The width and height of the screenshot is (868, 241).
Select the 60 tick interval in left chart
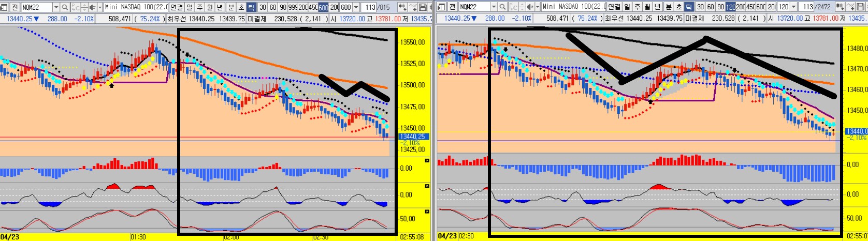point(272,7)
